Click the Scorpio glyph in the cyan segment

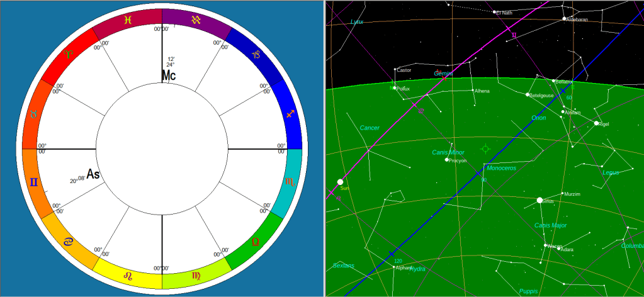click(289, 182)
